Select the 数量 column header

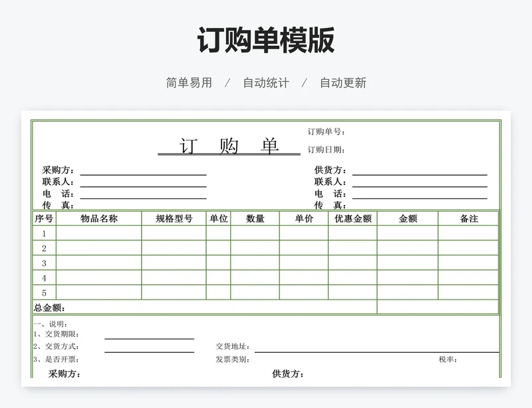(x=255, y=218)
